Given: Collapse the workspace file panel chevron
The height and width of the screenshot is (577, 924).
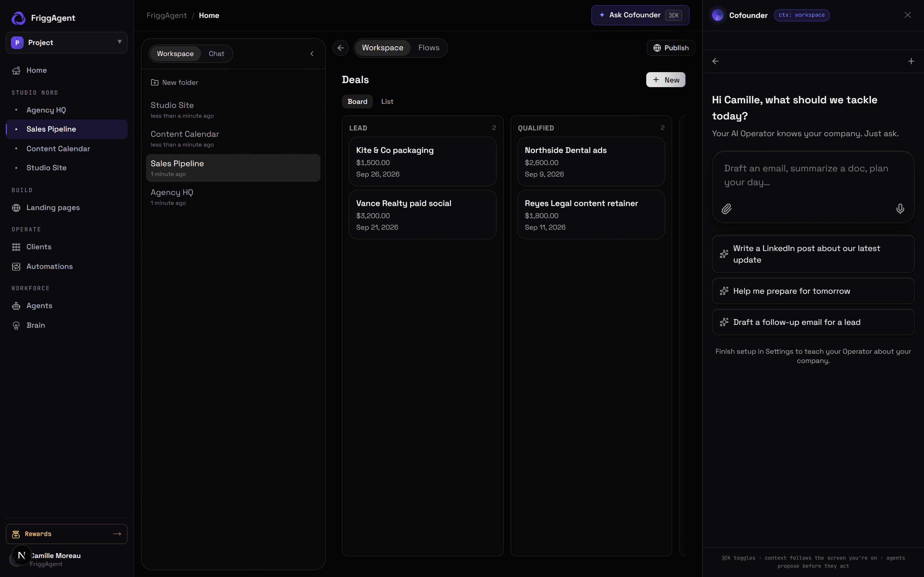Looking at the screenshot, I should [312, 54].
